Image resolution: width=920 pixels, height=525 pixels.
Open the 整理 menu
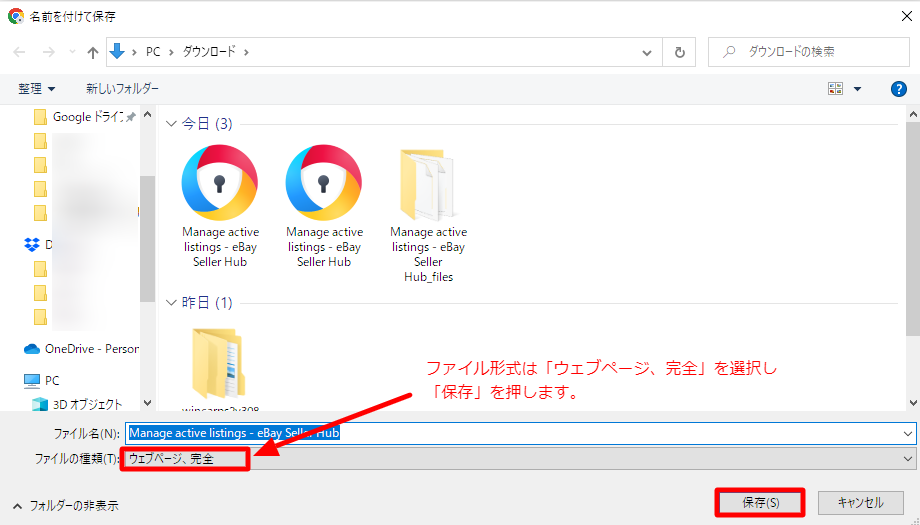coord(36,89)
